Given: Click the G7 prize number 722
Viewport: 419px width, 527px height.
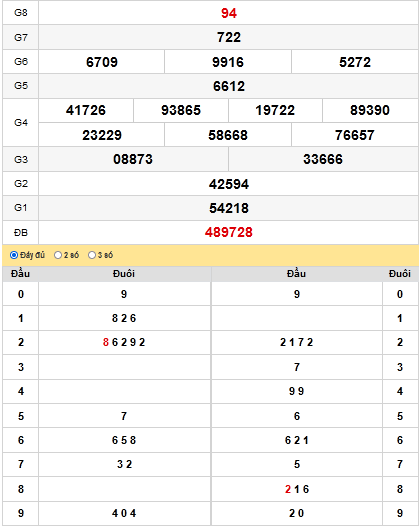Looking at the screenshot, I should point(229,37).
